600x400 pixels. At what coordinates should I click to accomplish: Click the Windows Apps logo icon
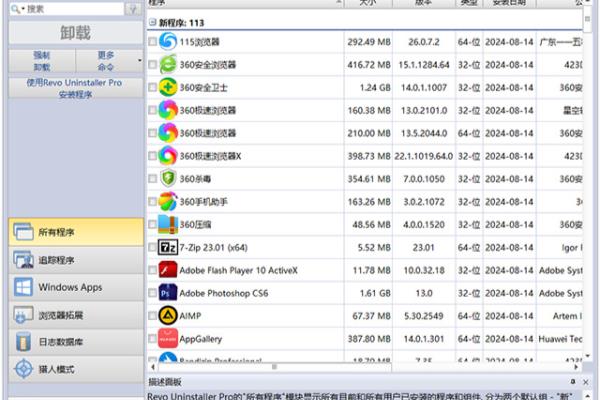[x=23, y=287]
